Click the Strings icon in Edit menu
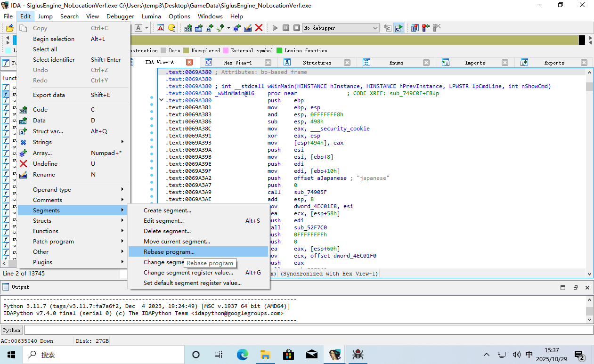Screen dimensions: 594x364 [x=23, y=142]
